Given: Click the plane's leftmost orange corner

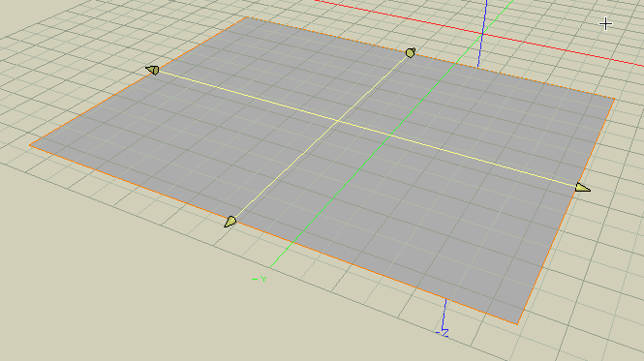Looking at the screenshot, I should point(30,144).
